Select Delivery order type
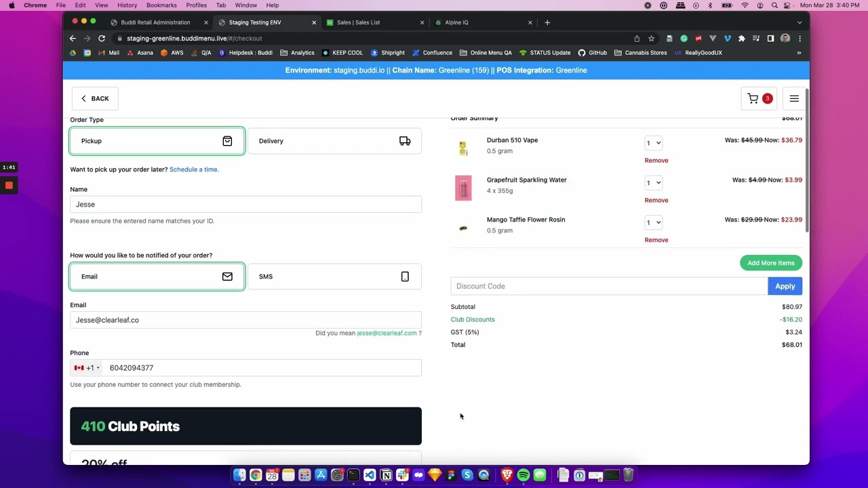868x488 pixels. (x=334, y=141)
